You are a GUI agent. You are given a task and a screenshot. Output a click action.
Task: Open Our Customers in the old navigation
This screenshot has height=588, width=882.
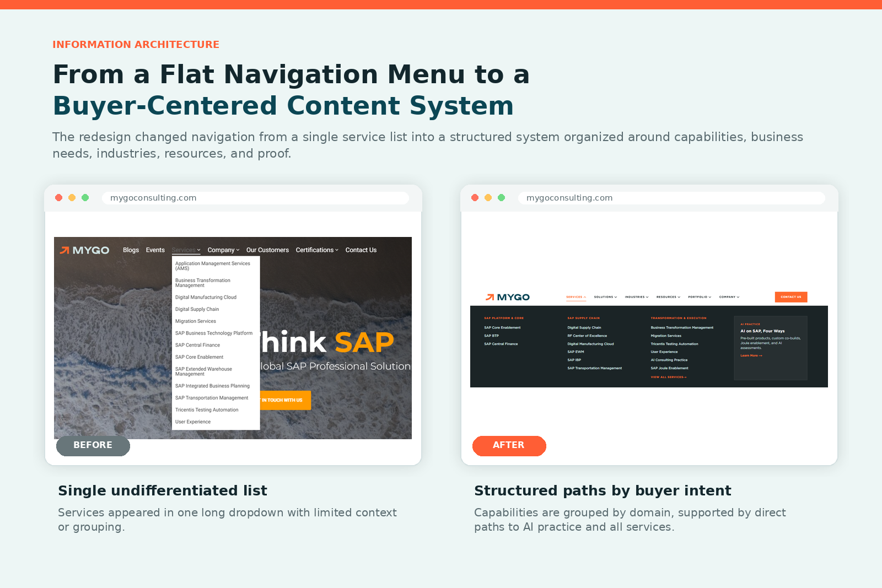267,250
